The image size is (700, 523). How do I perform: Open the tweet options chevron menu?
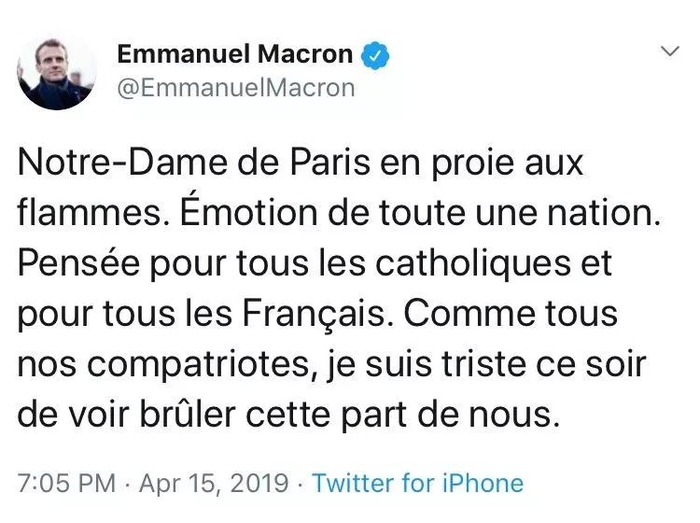point(667,49)
